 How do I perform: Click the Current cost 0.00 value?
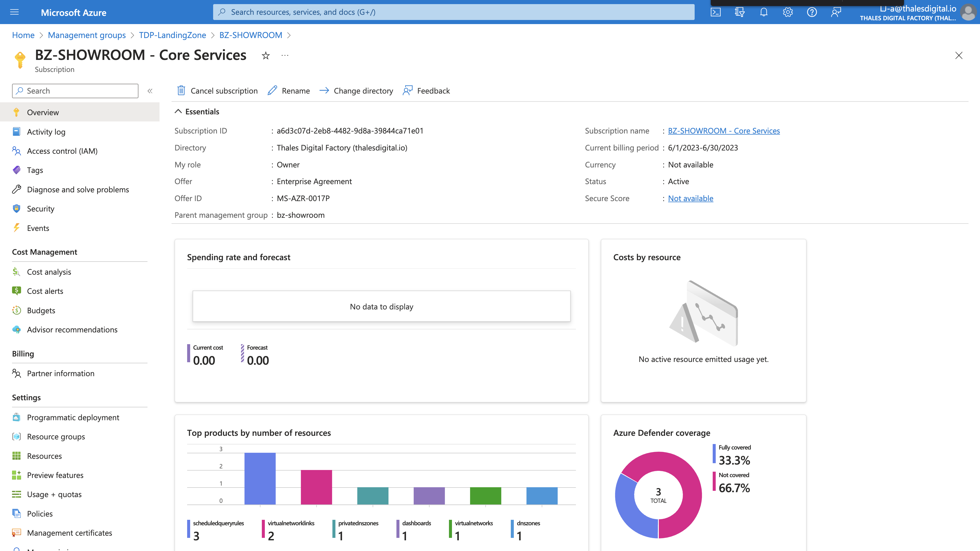pos(204,360)
